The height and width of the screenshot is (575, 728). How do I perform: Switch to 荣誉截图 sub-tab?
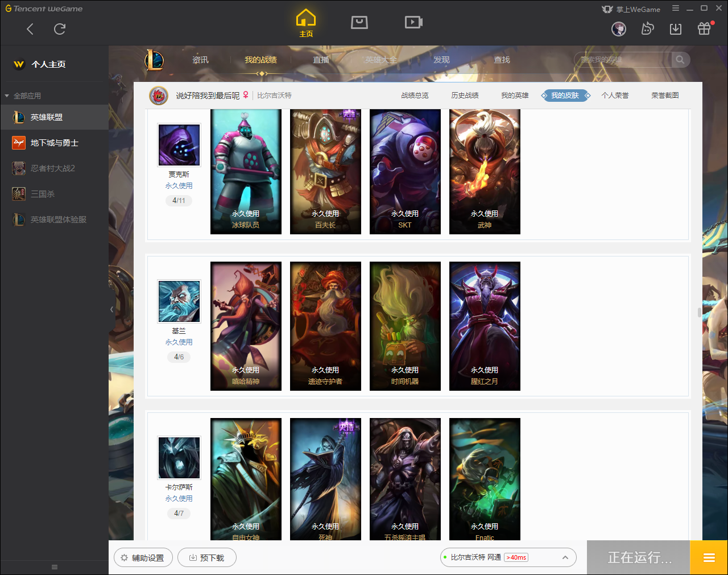click(x=665, y=96)
